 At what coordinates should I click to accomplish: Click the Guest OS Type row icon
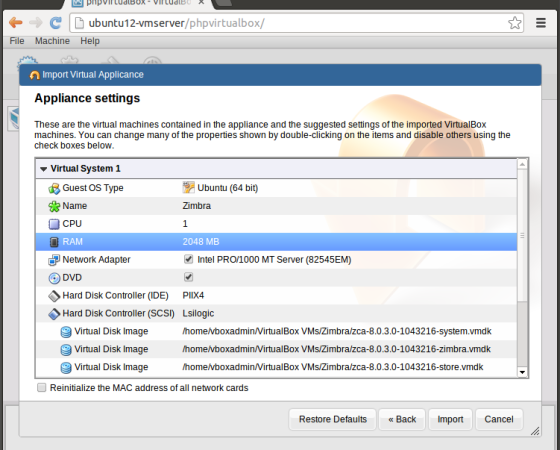coord(54,188)
